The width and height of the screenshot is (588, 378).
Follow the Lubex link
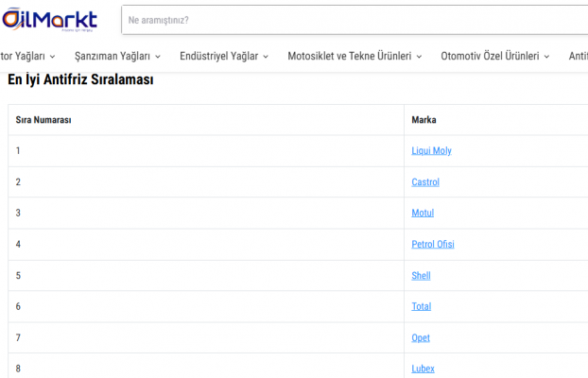pos(423,369)
